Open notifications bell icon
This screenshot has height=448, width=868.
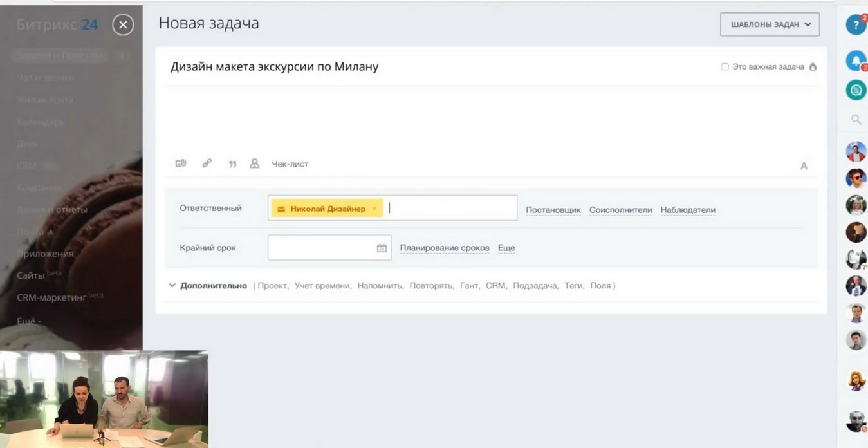855,61
